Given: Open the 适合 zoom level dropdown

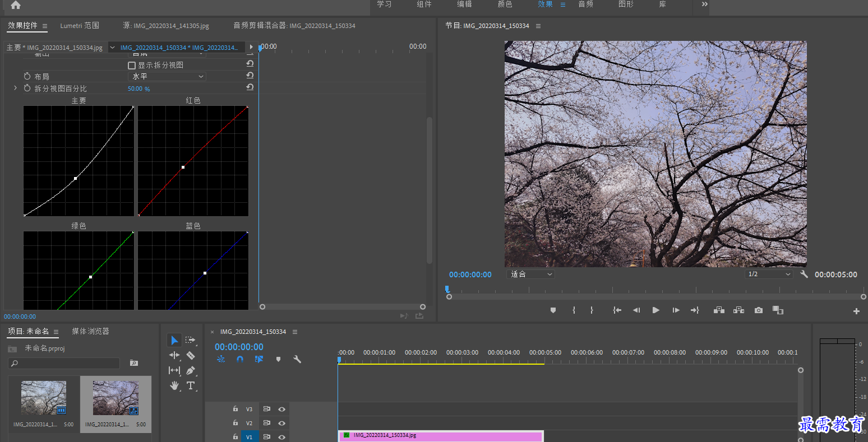Looking at the screenshot, I should point(530,274).
